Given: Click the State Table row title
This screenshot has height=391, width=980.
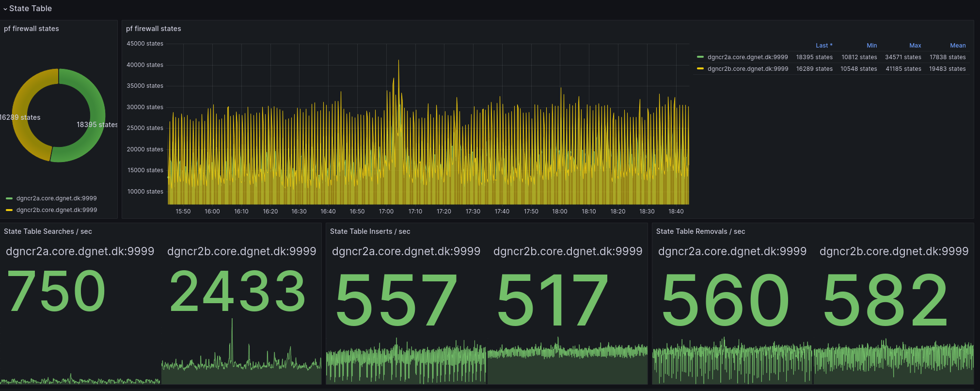Looking at the screenshot, I should click(x=31, y=8).
